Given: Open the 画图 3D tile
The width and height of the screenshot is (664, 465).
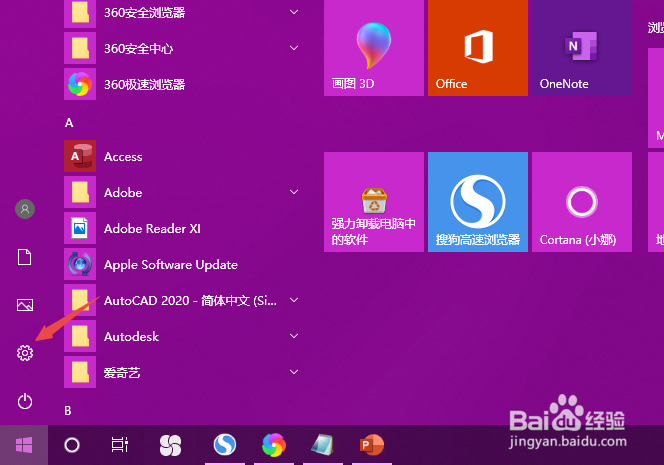Looking at the screenshot, I should [374, 48].
